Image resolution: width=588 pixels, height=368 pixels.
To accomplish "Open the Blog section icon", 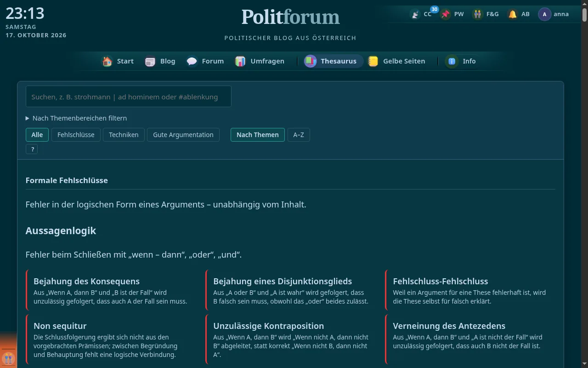I will pos(150,61).
